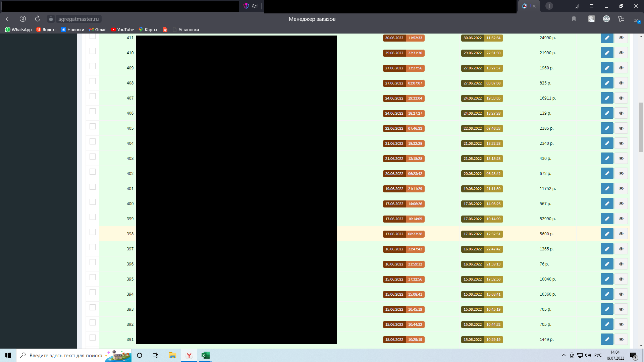Click agregatmaster.ru address bar
The height and width of the screenshot is (362, 644).
(78, 19)
